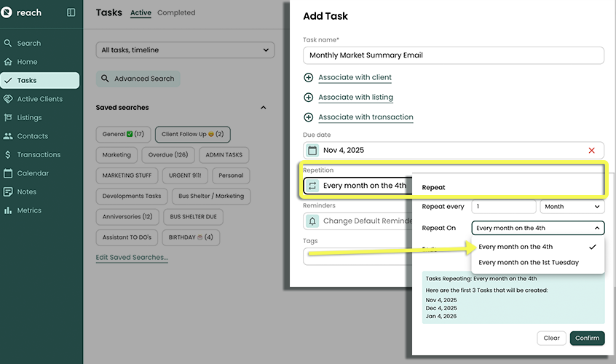The width and height of the screenshot is (616, 364).
Task: Click the magnifier icon in Advanced Search
Action: 106,79
